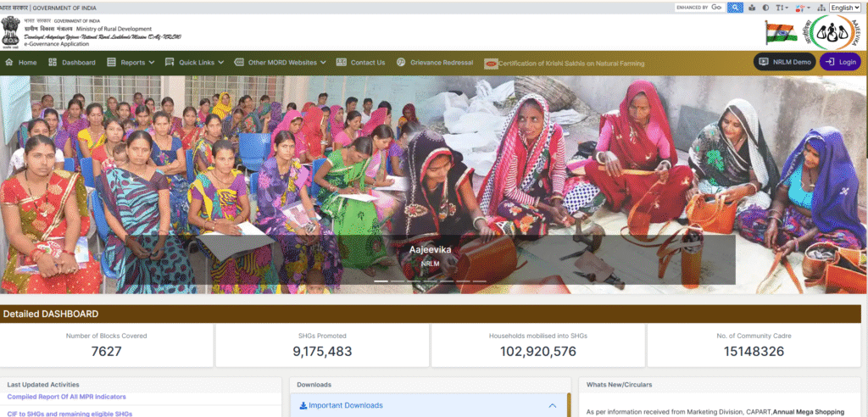Screen dimensions: 868x417
Task: Click the Households mobilised into SHGs label
Action: click(538, 336)
